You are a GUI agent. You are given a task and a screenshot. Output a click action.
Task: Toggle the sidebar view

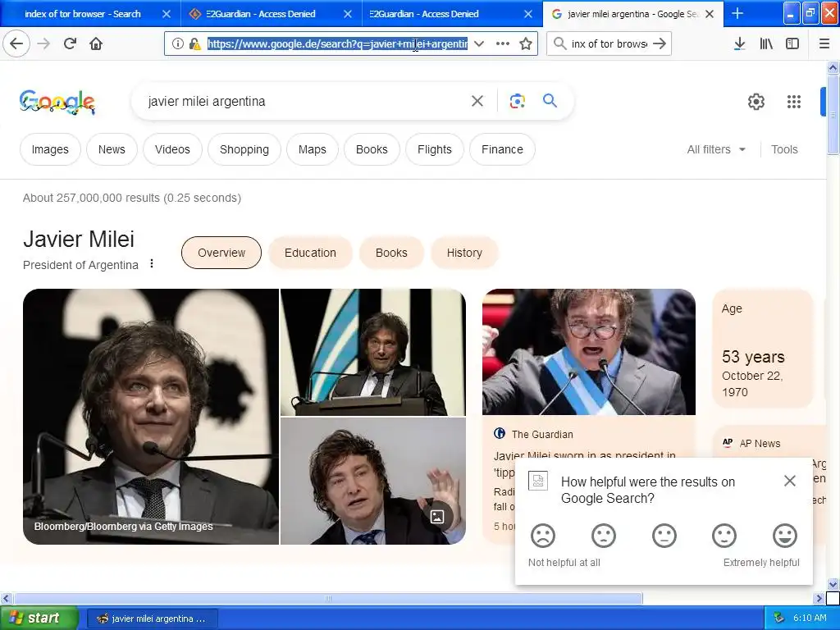pos(792,44)
